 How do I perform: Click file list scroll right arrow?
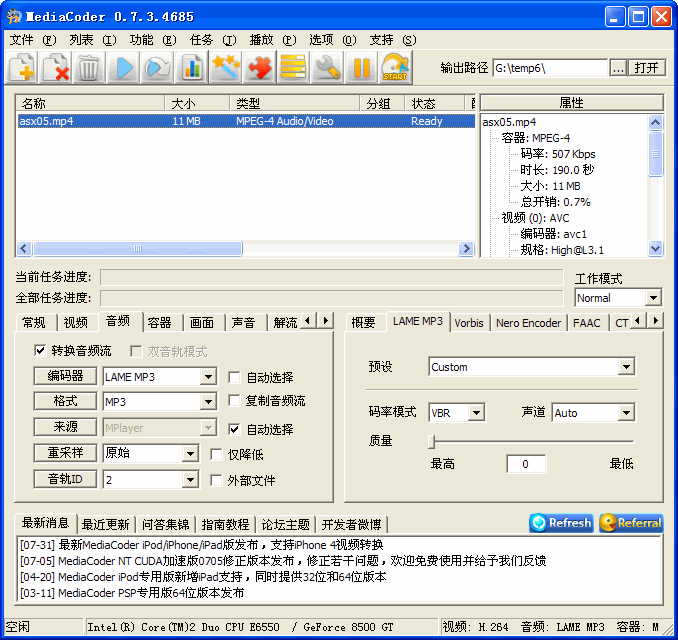point(466,249)
